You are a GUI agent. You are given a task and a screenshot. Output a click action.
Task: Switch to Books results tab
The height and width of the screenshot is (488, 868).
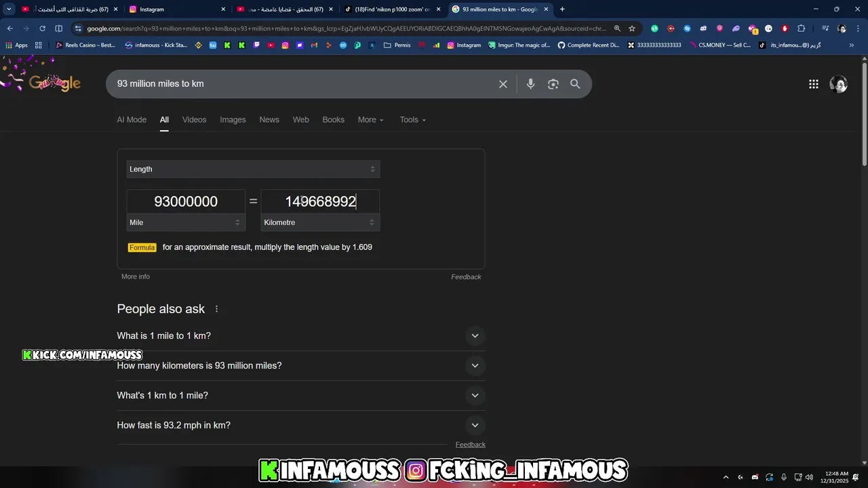[x=333, y=119]
